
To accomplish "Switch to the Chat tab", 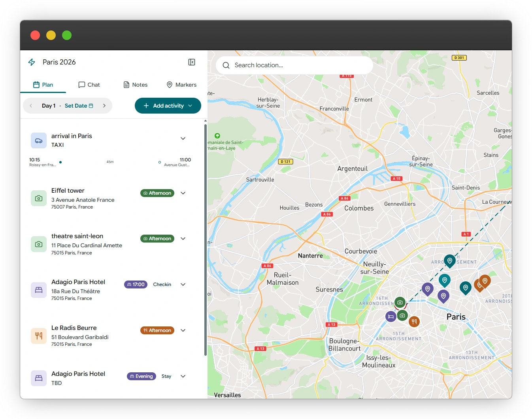I will (x=89, y=85).
